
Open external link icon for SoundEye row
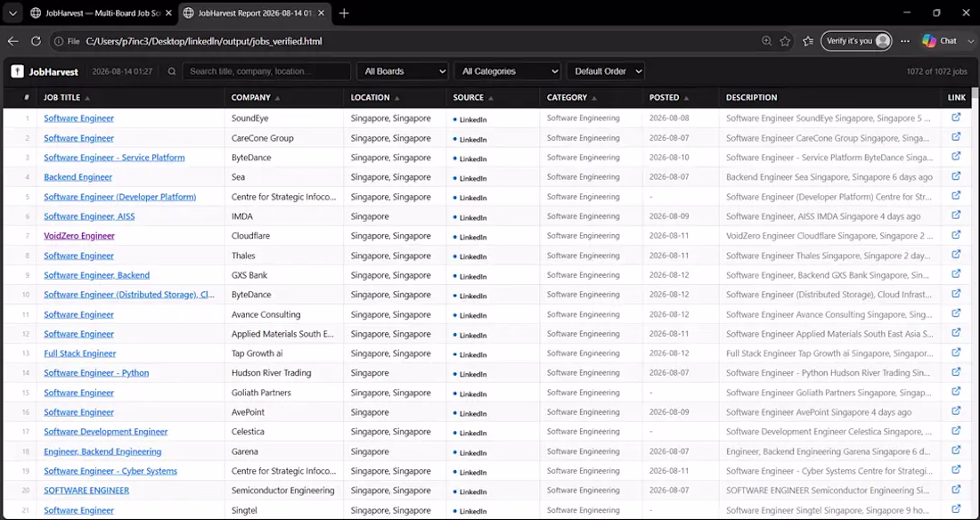[x=956, y=117]
